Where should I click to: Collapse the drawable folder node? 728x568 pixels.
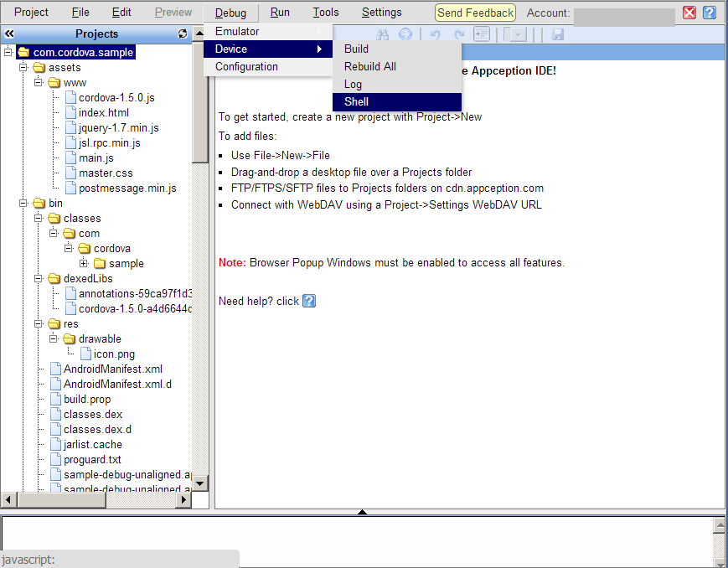(x=54, y=338)
